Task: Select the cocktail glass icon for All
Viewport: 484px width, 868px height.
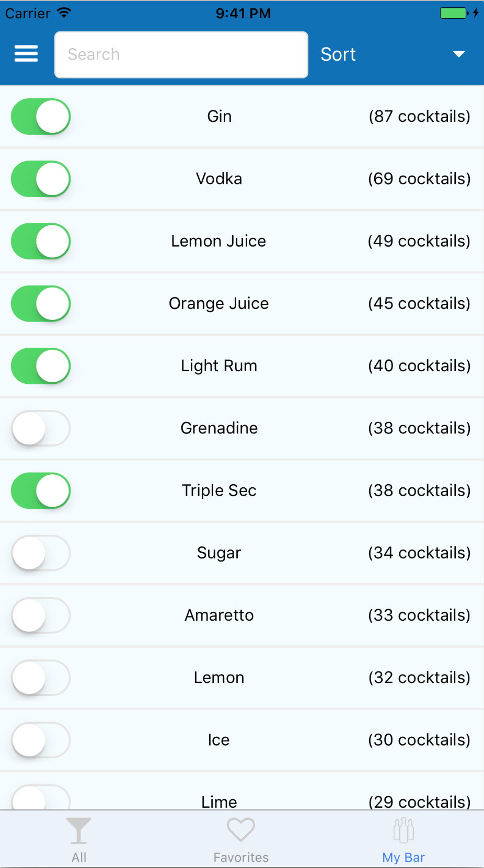Action: coord(79,830)
